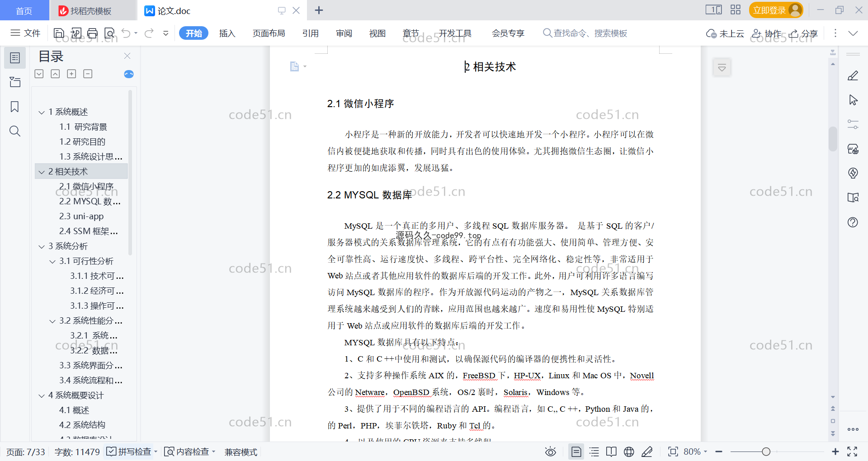Close the 目录 panel
The width and height of the screenshot is (868, 461).
(127, 56)
